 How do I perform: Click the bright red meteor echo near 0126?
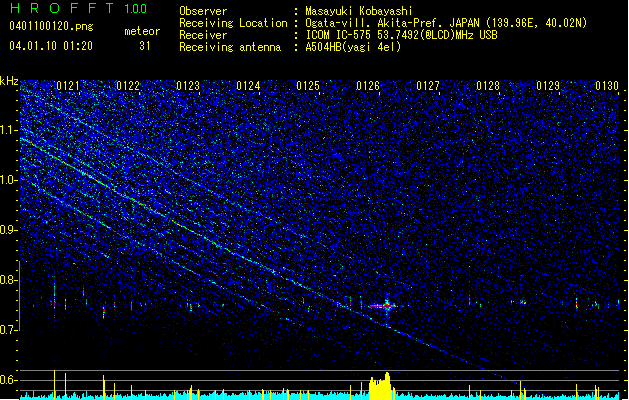pos(387,306)
